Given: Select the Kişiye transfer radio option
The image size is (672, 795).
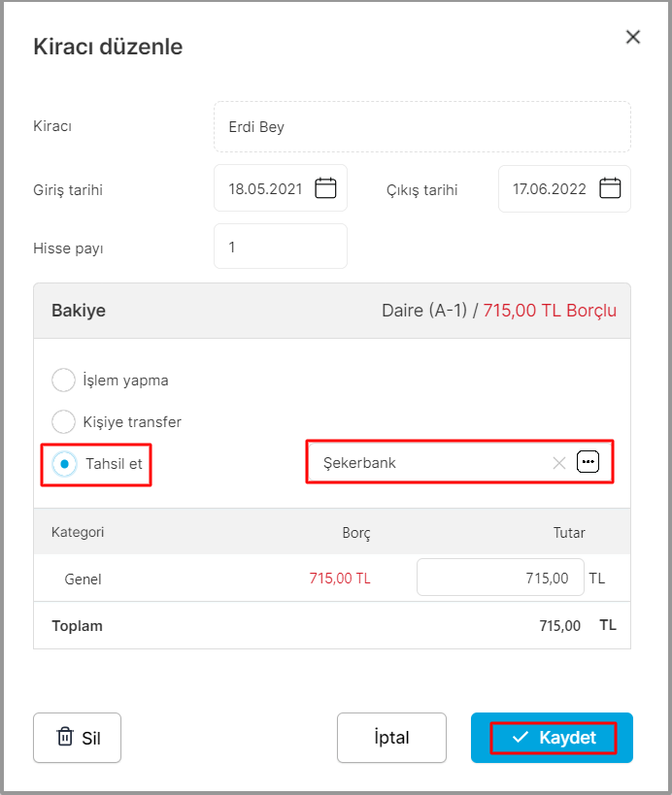Looking at the screenshot, I should 63,421.
